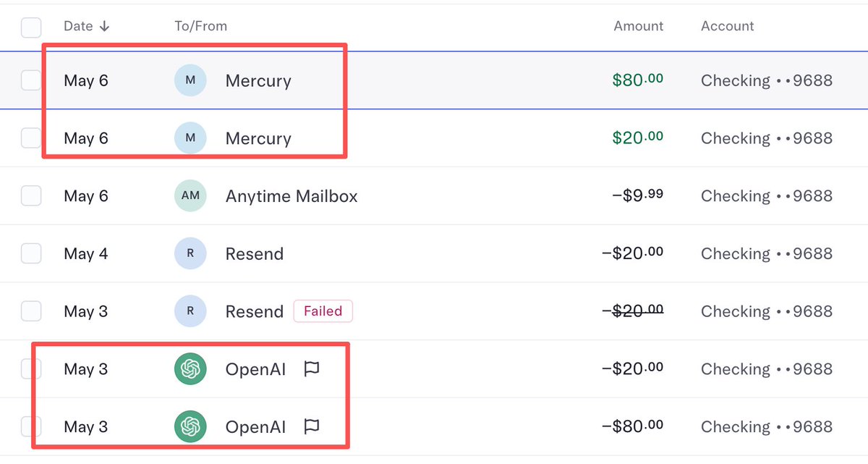Tick the checkbox for the Mercury $80.00 transaction
Viewport: 868px width, 464px height.
pos(31,80)
